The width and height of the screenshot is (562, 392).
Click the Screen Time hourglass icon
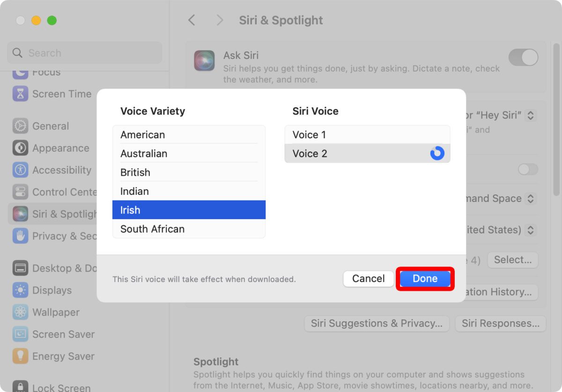20,94
